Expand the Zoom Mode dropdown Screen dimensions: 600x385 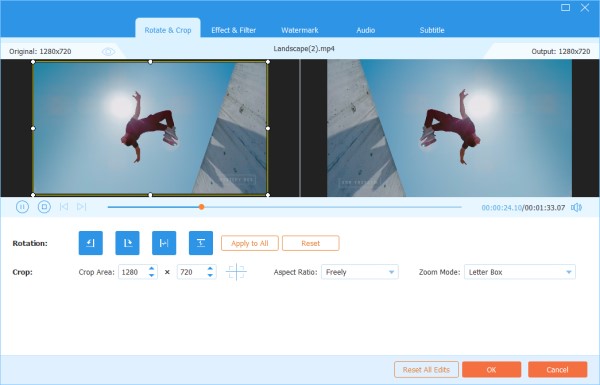tap(520, 272)
